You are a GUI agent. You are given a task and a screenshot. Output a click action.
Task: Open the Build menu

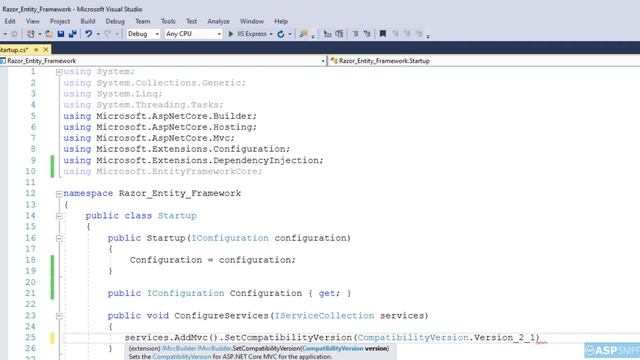(88, 21)
